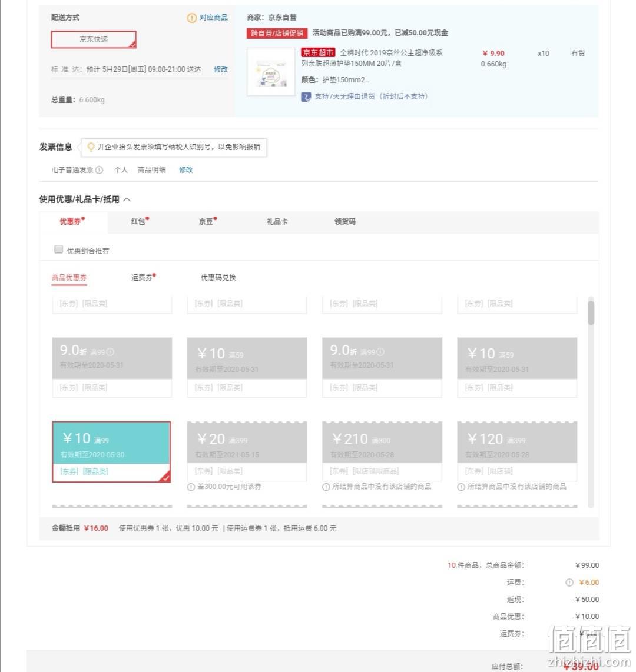This screenshot has height=672, width=636.
Task: Click the info icon beside 运费 ¥6.00
Action: click(x=569, y=583)
